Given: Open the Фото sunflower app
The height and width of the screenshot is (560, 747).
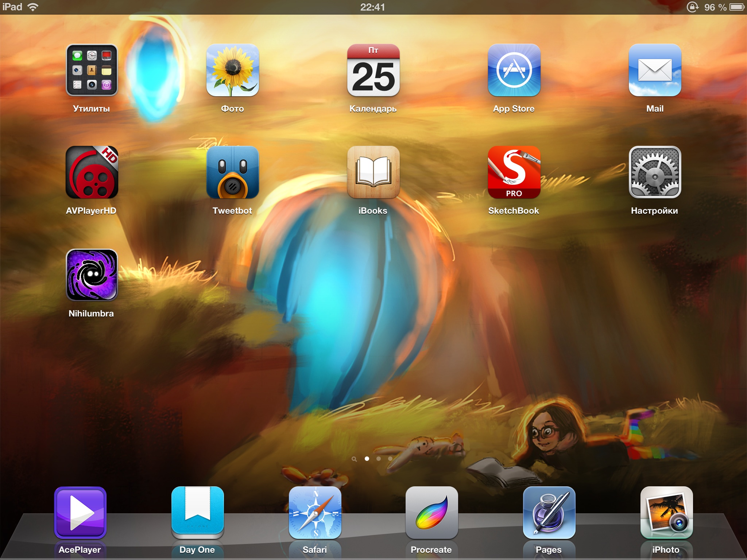Looking at the screenshot, I should pos(233,70).
